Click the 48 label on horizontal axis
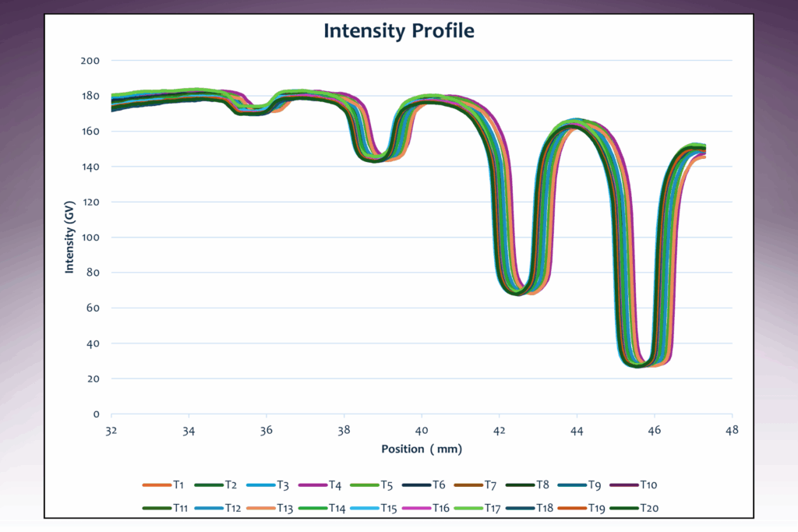798x532 pixels. point(732,430)
